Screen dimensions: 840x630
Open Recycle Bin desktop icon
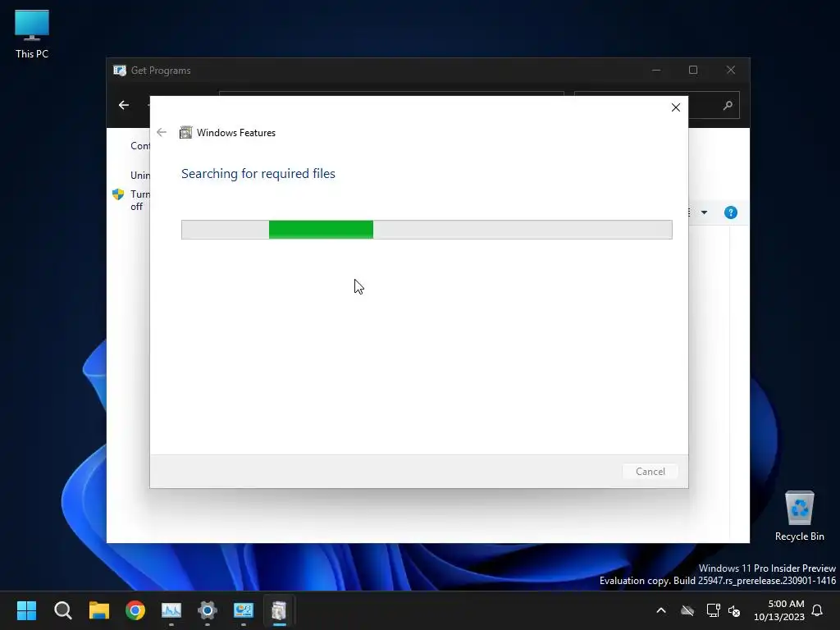[x=799, y=516]
